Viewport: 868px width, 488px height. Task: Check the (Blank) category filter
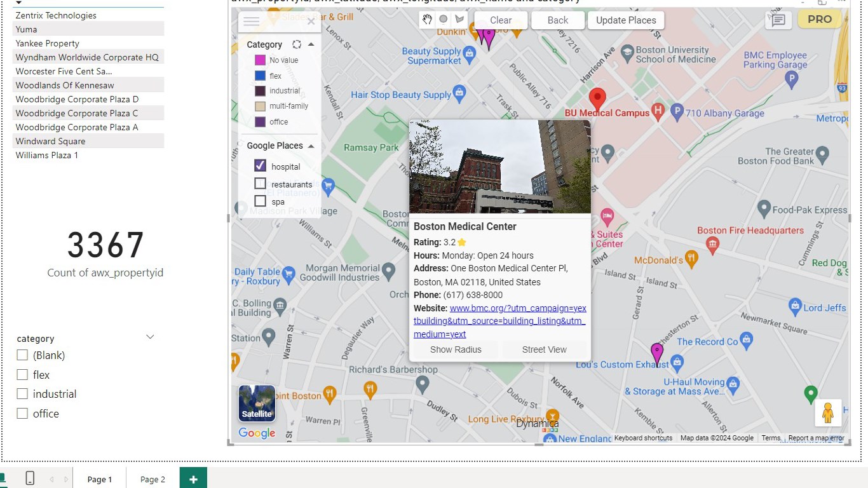point(22,355)
